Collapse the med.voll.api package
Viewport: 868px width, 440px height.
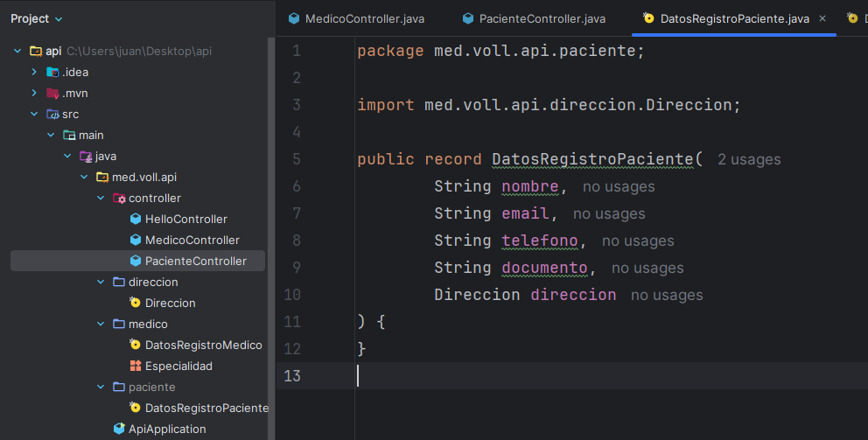tap(84, 177)
